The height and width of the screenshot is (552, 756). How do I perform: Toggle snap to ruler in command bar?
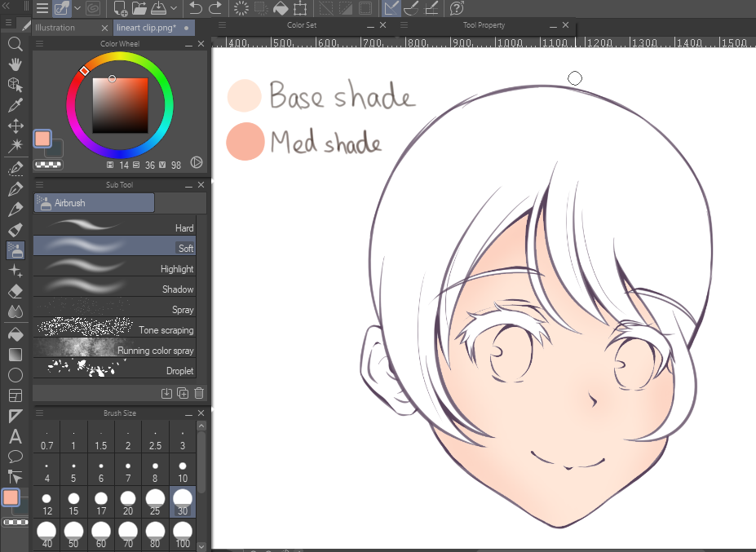click(x=391, y=9)
